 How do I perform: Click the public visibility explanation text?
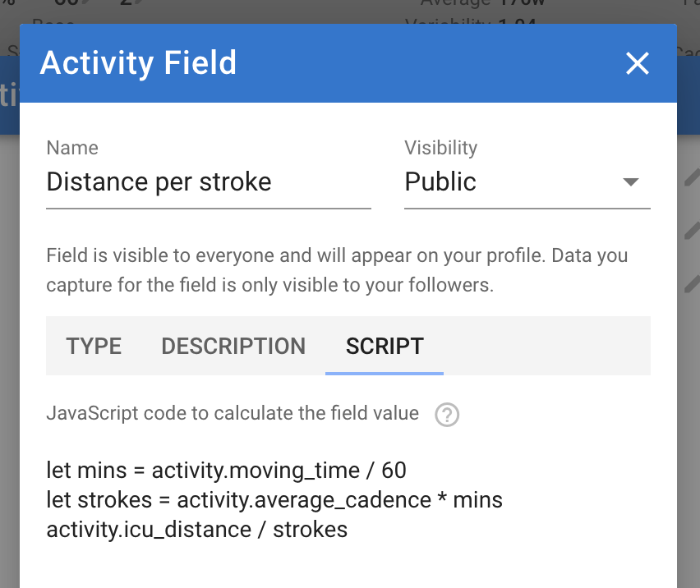(337, 270)
